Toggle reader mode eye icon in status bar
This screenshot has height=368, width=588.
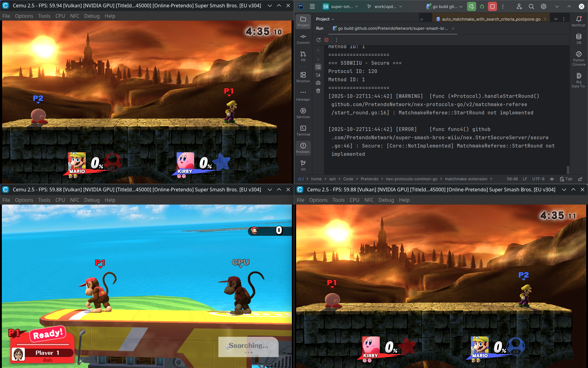(552, 179)
